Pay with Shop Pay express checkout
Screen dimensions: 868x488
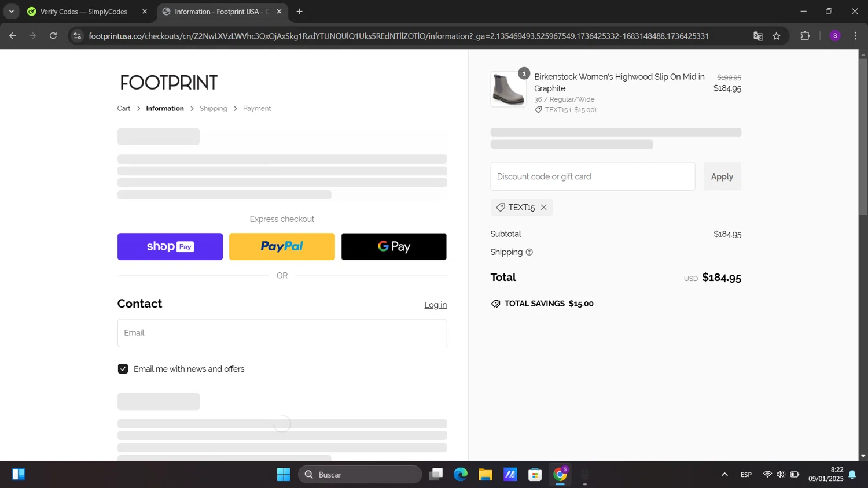coord(170,247)
